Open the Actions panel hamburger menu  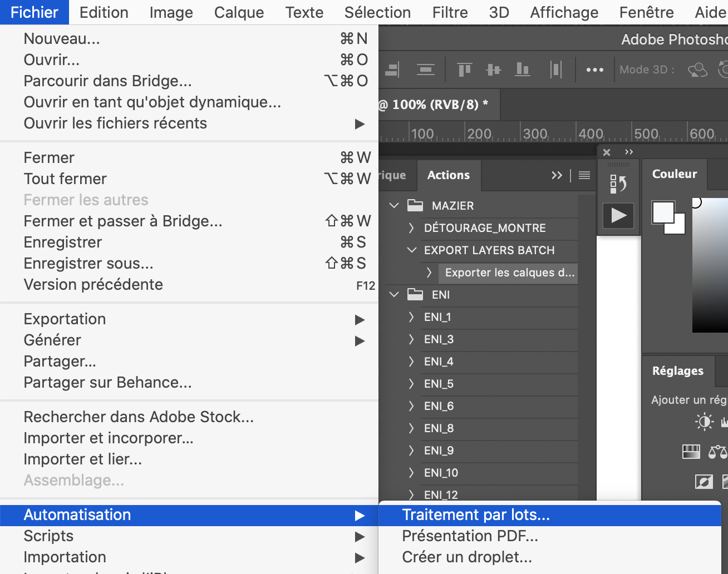click(x=584, y=175)
